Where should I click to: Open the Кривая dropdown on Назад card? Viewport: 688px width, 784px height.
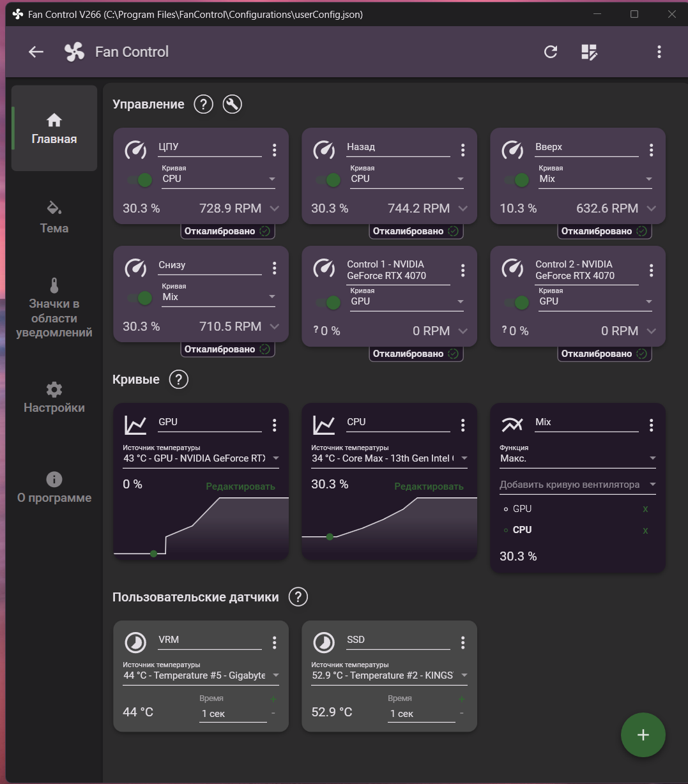point(407,179)
